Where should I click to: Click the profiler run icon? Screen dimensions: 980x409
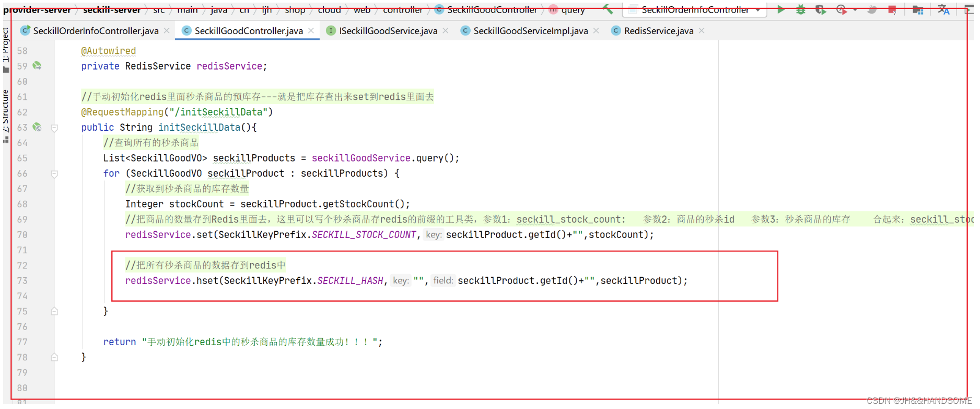click(x=841, y=9)
